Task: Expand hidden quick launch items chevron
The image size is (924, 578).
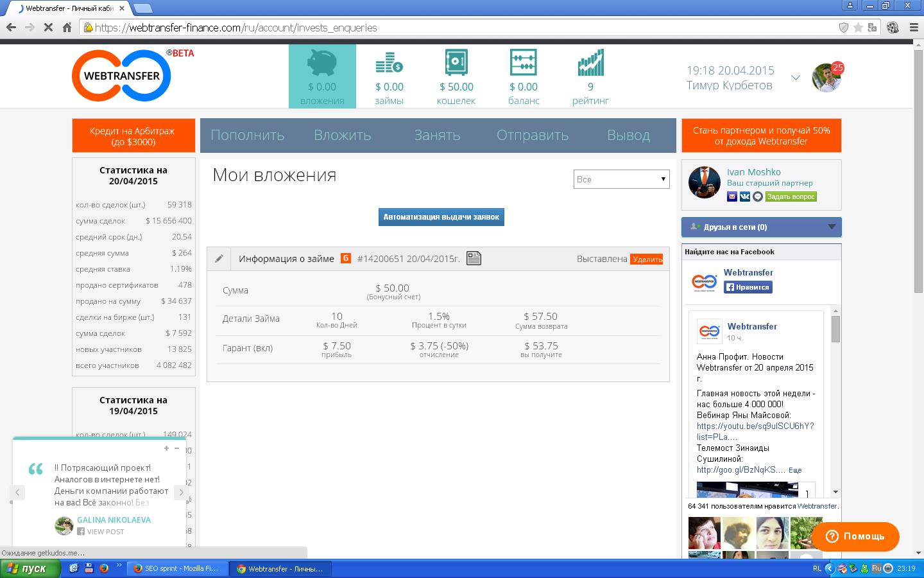Action: pos(119,566)
